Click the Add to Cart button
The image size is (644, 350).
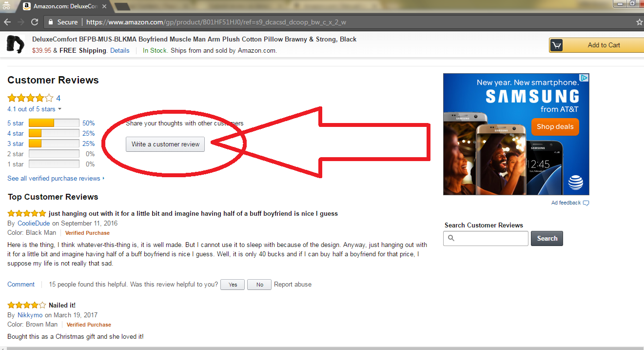pos(604,44)
